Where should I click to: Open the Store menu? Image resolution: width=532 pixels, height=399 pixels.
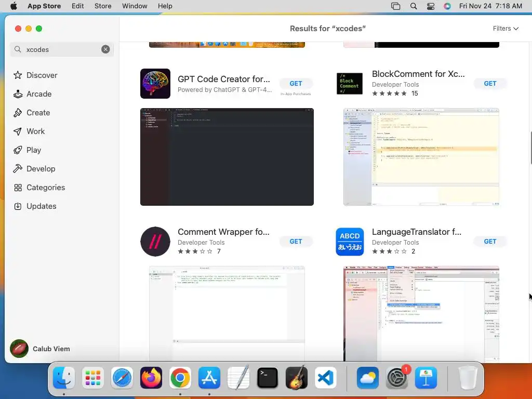(x=103, y=6)
